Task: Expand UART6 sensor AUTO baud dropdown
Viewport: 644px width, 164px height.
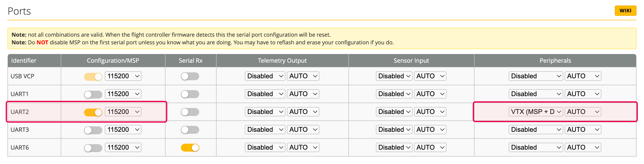Action: [x=430, y=147]
